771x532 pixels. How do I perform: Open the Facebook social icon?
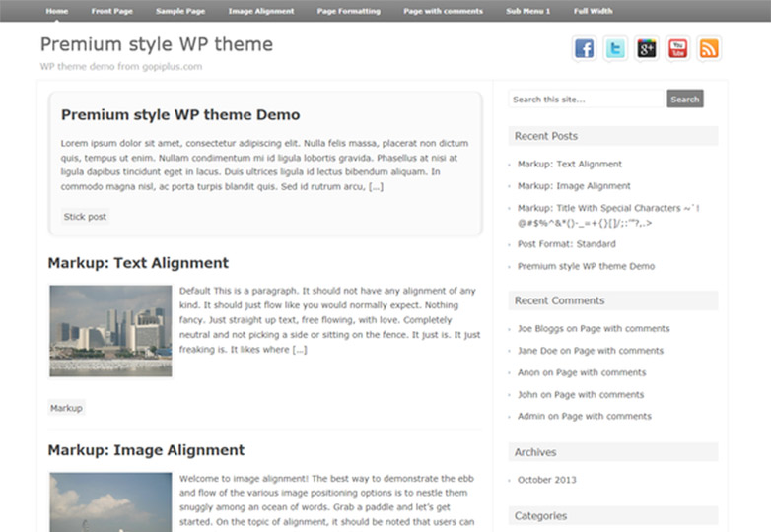tap(584, 48)
